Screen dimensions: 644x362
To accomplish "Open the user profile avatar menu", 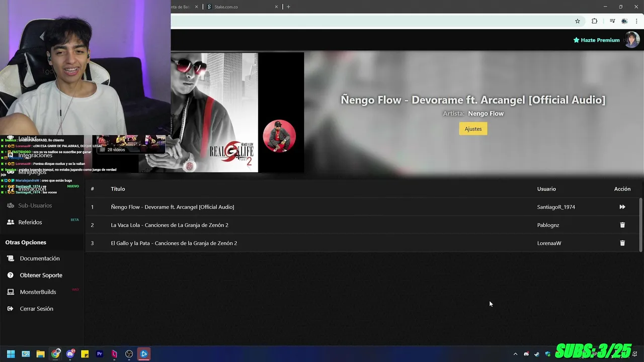I will (x=632, y=40).
